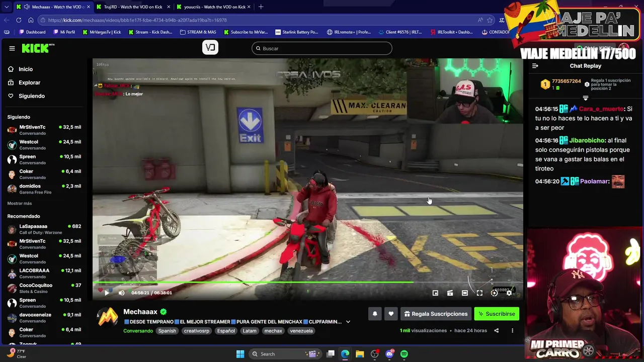Open LaSapaaaaa recommended channel
This screenshot has width=644, height=362.
tap(44, 229)
